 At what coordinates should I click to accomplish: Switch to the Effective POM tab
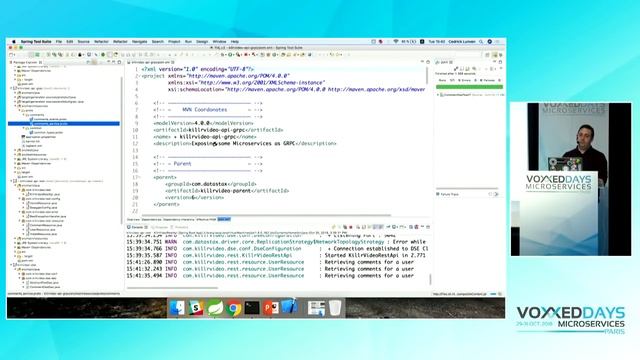(x=206, y=220)
